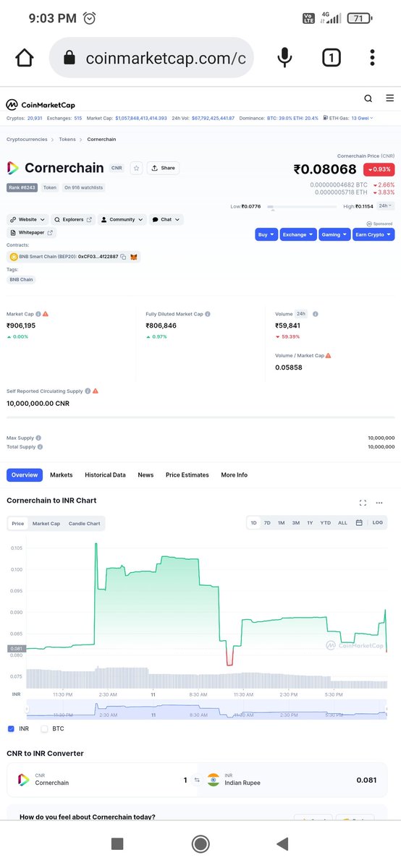Open the chart three-dot options
Screen dimensions: 401x868
[x=379, y=503]
